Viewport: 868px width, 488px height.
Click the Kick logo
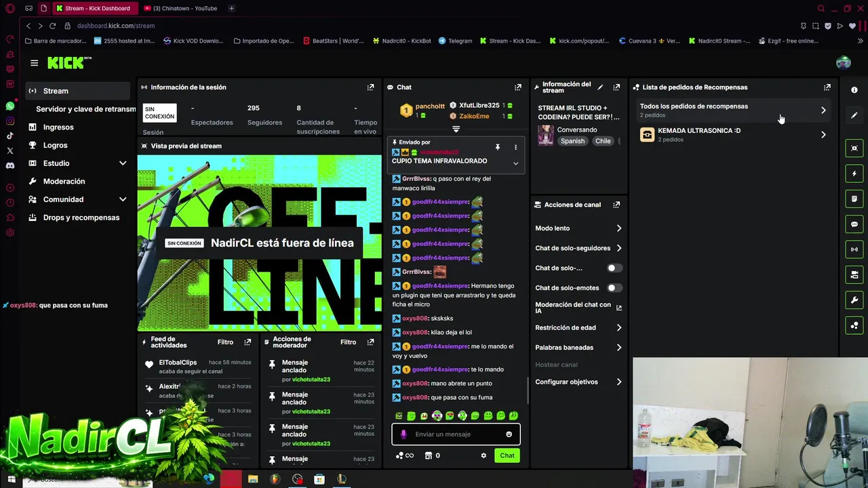pyautogui.click(x=68, y=62)
